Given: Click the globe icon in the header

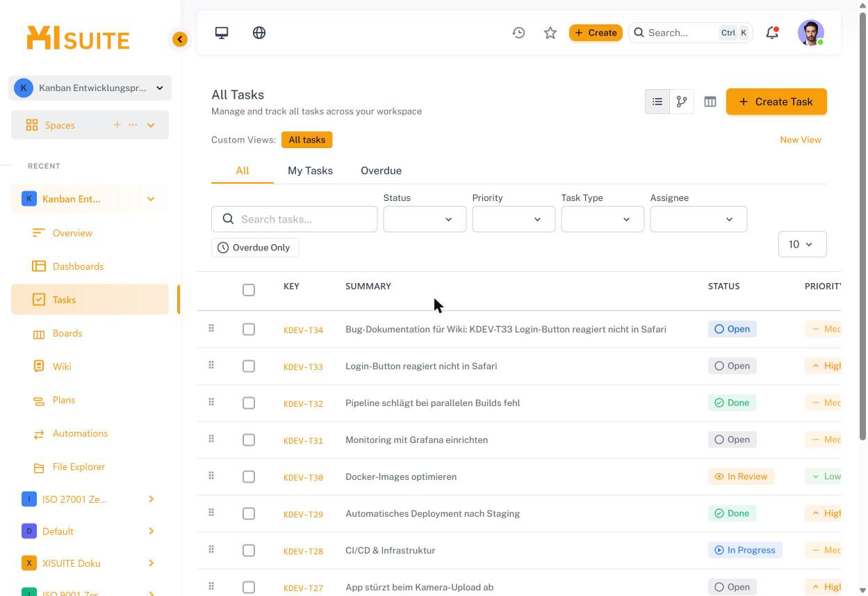Looking at the screenshot, I should [259, 33].
